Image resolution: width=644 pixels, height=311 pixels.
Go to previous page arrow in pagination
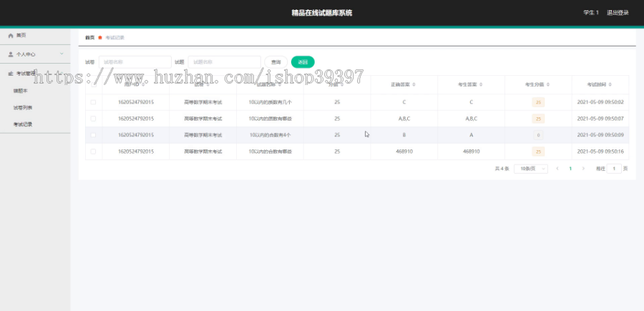(x=557, y=169)
